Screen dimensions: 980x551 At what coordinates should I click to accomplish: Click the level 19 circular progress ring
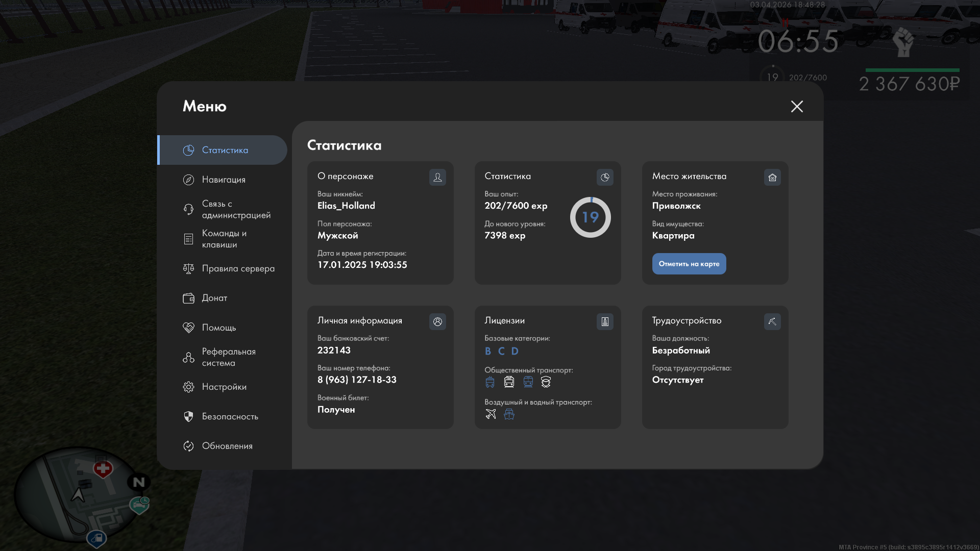pyautogui.click(x=590, y=217)
